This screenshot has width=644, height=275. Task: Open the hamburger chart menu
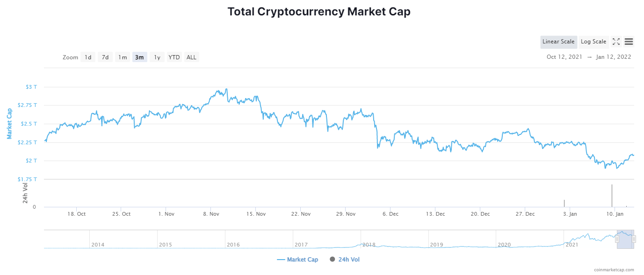click(629, 42)
